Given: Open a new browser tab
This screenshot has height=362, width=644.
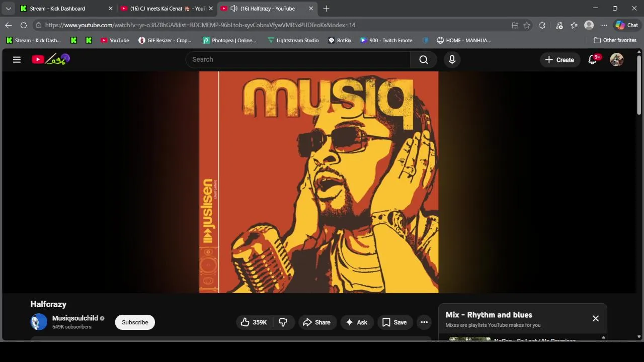Looking at the screenshot, I should coord(326,9).
